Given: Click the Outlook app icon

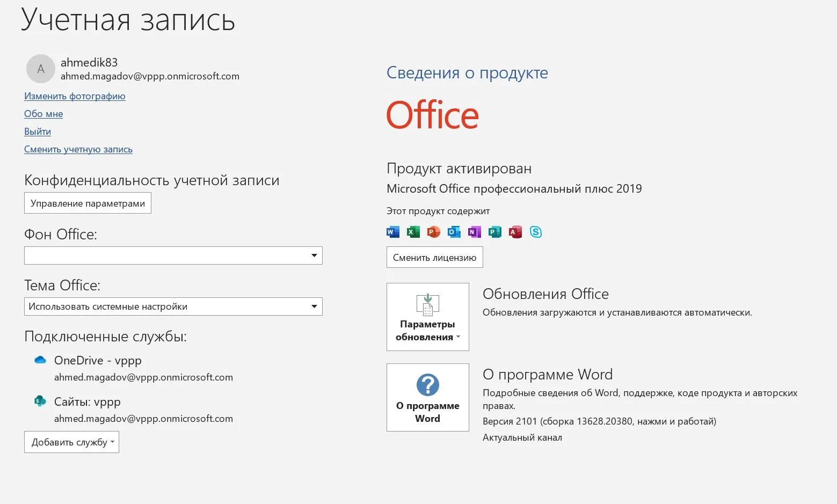Looking at the screenshot, I should (x=454, y=232).
